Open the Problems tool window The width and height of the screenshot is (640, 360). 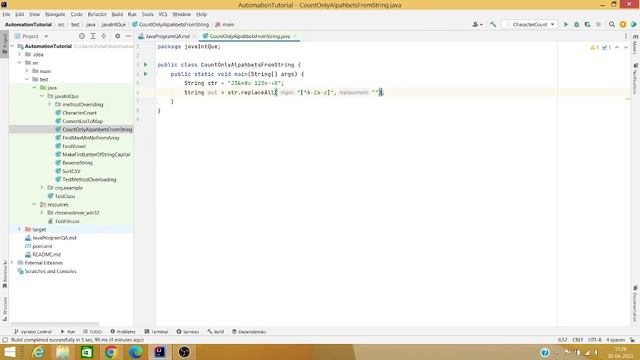click(123, 332)
